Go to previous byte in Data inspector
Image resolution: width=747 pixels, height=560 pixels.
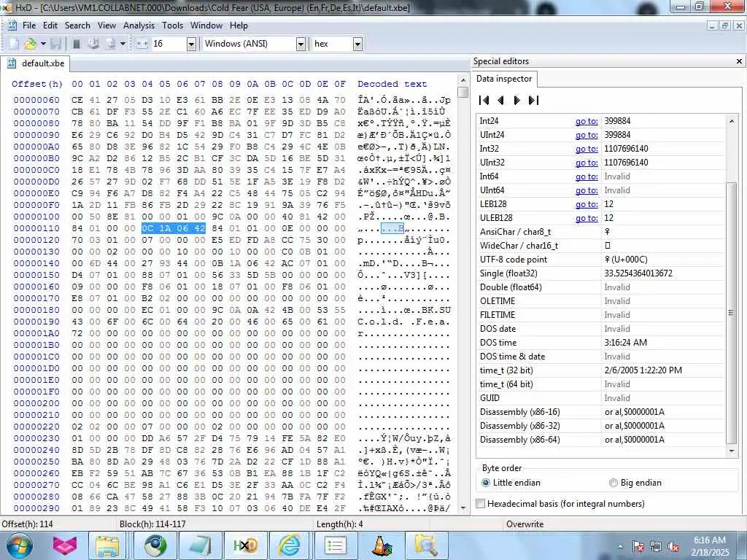[500, 100]
